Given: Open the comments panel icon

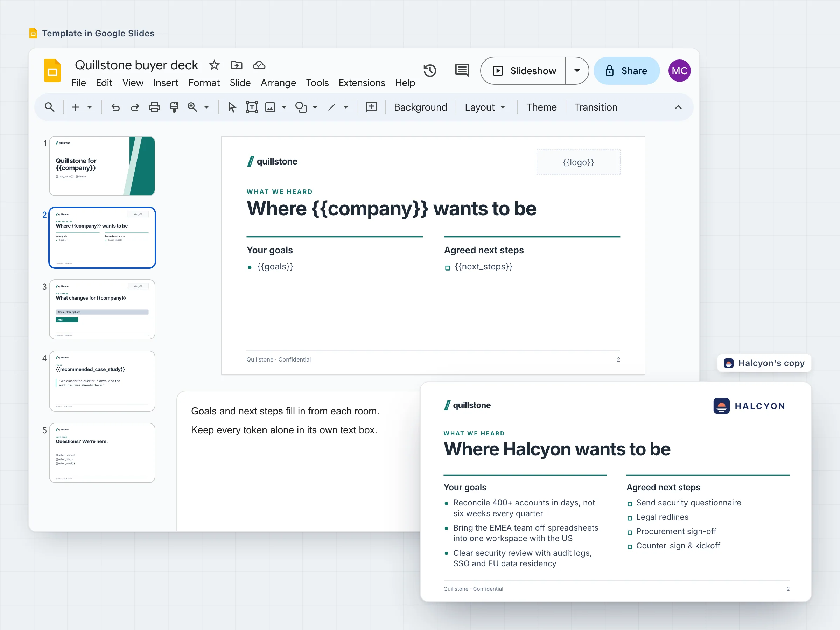Looking at the screenshot, I should pyautogui.click(x=462, y=71).
